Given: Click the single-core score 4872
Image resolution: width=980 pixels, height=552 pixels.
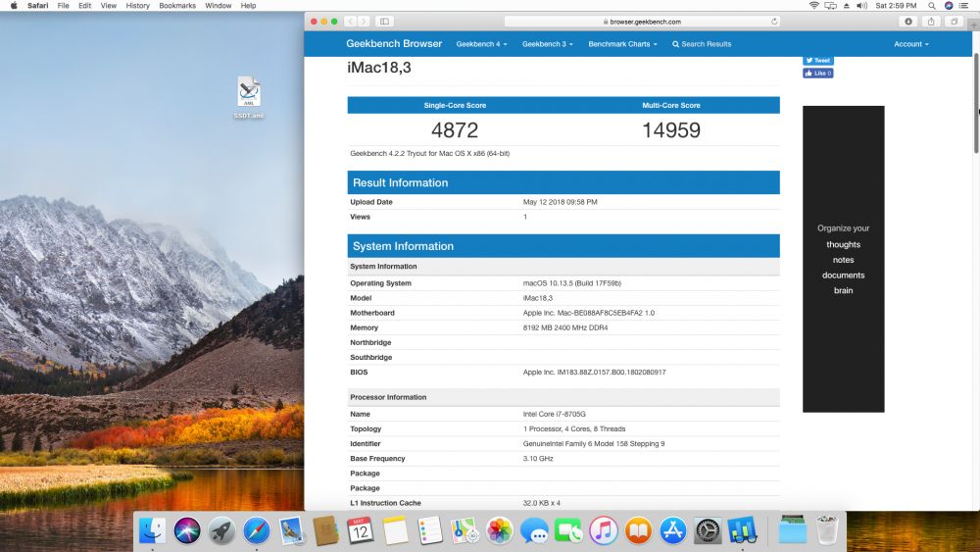Looking at the screenshot, I should point(455,130).
